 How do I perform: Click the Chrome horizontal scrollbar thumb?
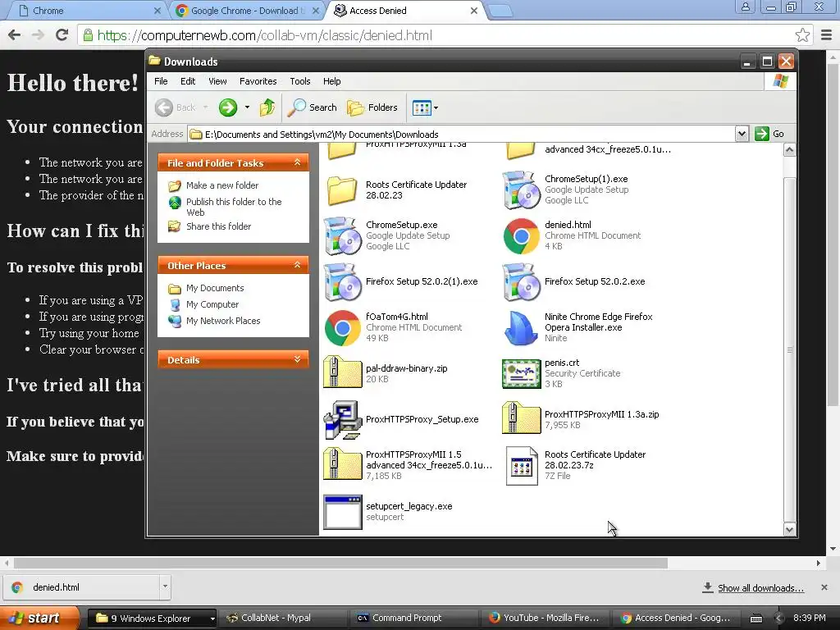click(340, 563)
